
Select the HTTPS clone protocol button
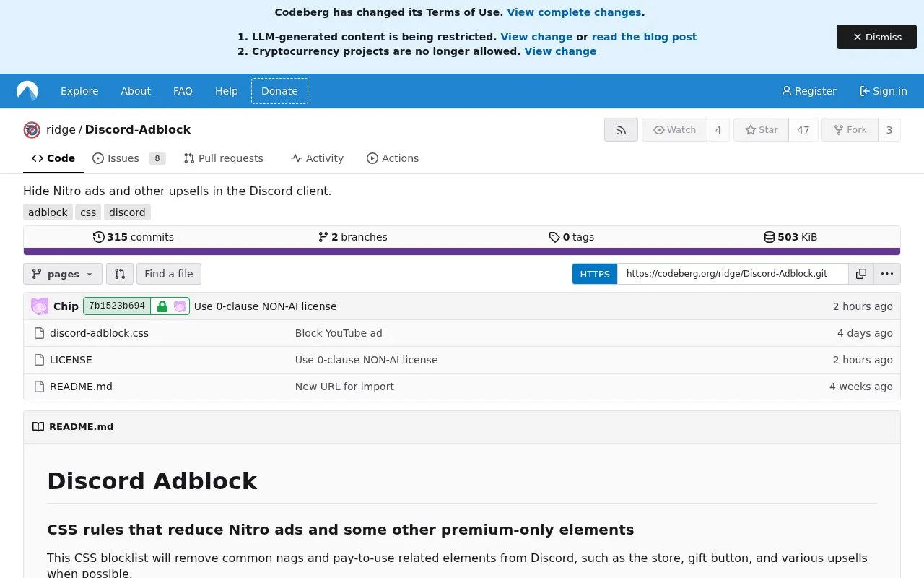(x=595, y=274)
